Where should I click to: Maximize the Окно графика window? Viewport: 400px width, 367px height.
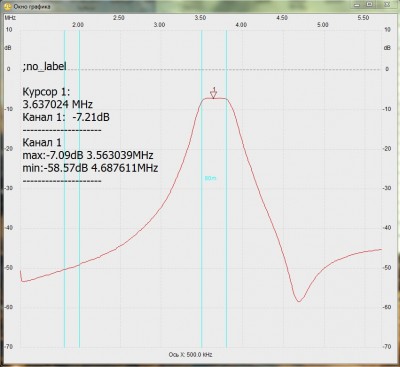tap(369, 5)
